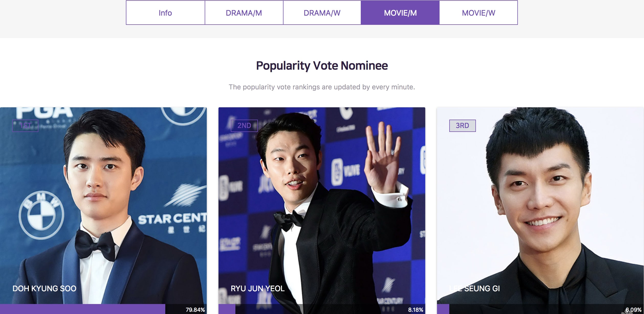Select the MOVIE/M tab
The image size is (644, 314).
(400, 13)
